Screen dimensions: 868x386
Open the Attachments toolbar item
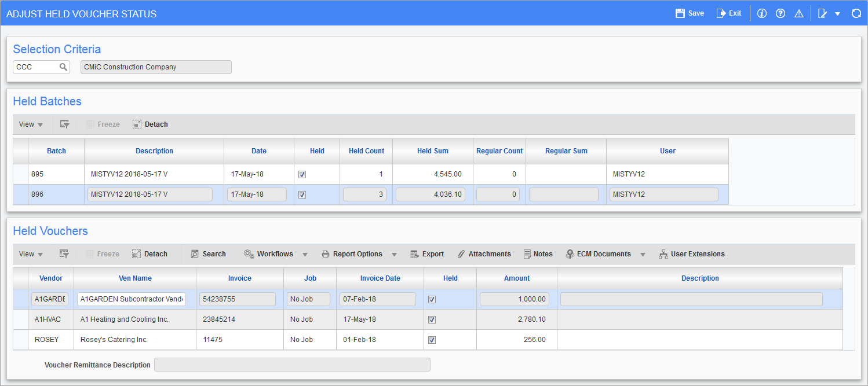click(x=484, y=254)
